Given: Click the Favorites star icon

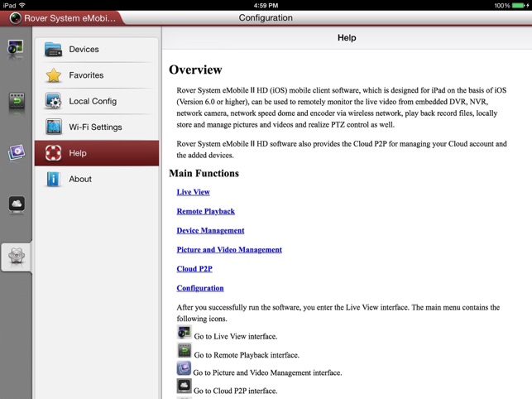Looking at the screenshot, I should (x=53, y=75).
